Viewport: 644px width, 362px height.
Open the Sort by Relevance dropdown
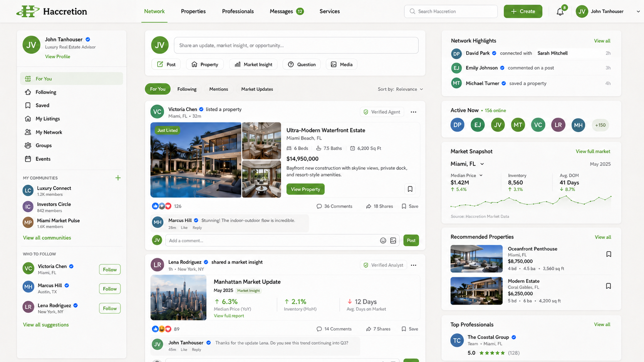point(400,89)
